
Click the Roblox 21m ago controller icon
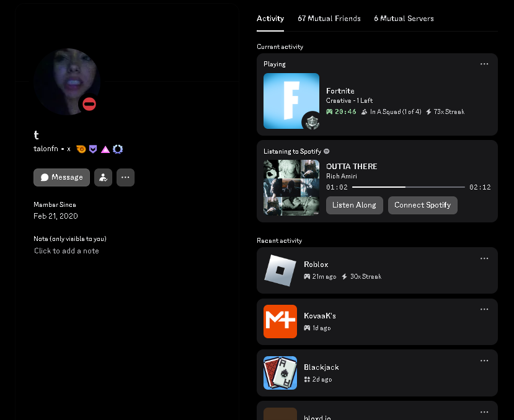pos(307,276)
